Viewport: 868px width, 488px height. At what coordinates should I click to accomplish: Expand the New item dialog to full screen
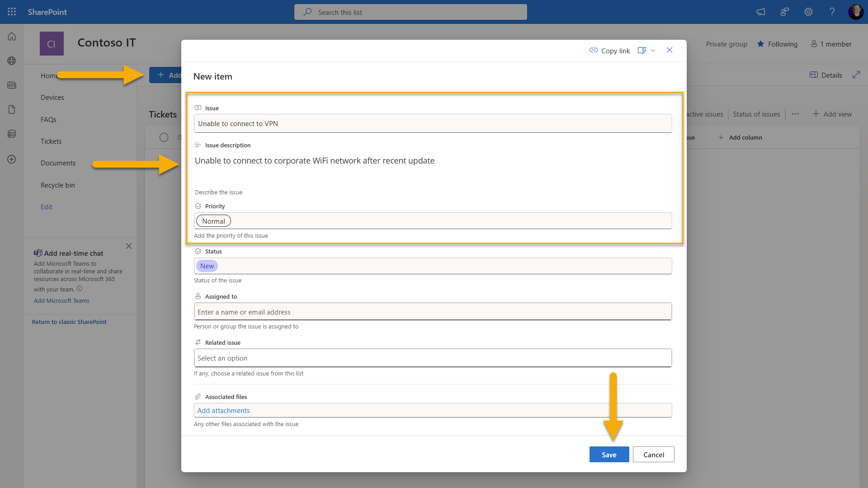coord(857,75)
